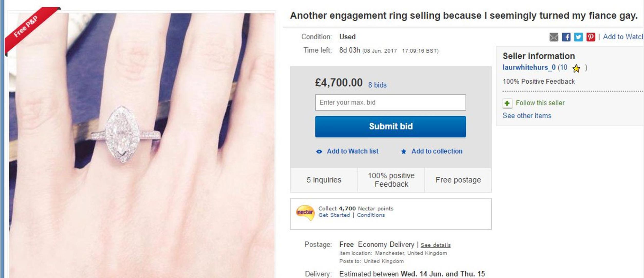Open the 8 bids history link

click(x=377, y=85)
